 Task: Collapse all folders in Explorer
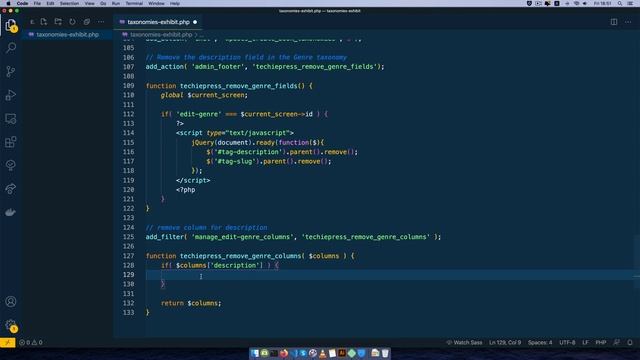87,22
